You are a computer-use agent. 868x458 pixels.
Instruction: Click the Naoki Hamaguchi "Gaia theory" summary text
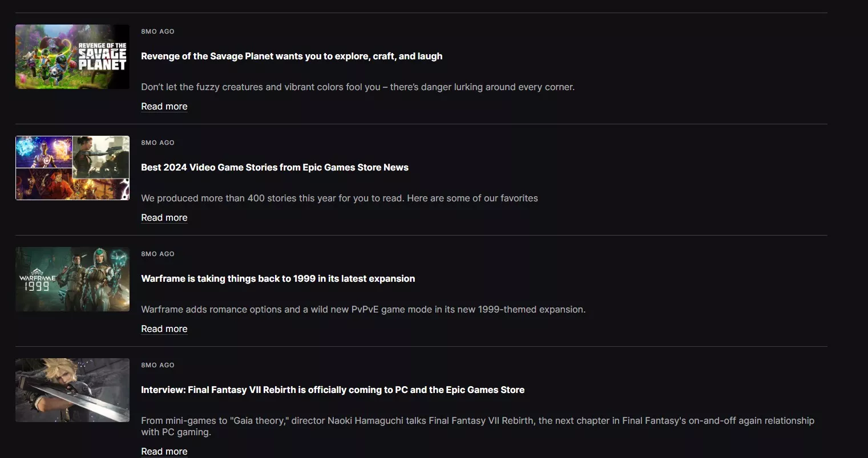coord(478,421)
